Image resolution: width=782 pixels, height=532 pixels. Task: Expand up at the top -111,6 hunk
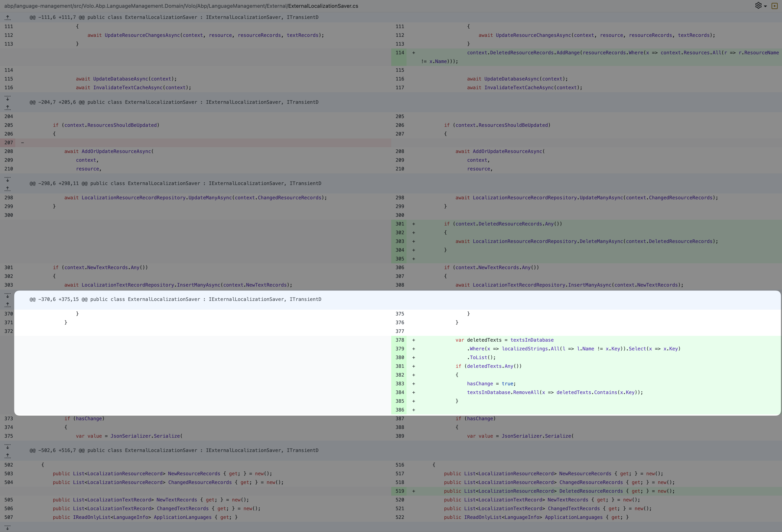click(x=8, y=17)
